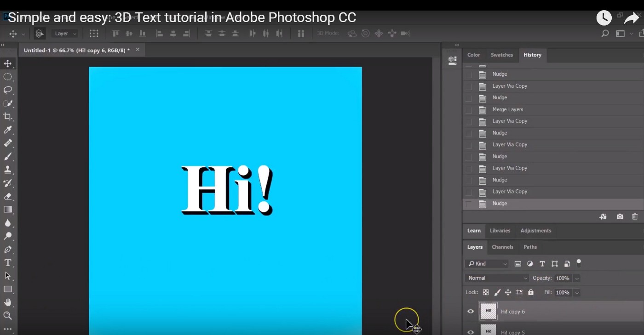Screen dimensions: 644x335
Task: Open the Kind filter dropdown
Action: [x=486, y=263]
